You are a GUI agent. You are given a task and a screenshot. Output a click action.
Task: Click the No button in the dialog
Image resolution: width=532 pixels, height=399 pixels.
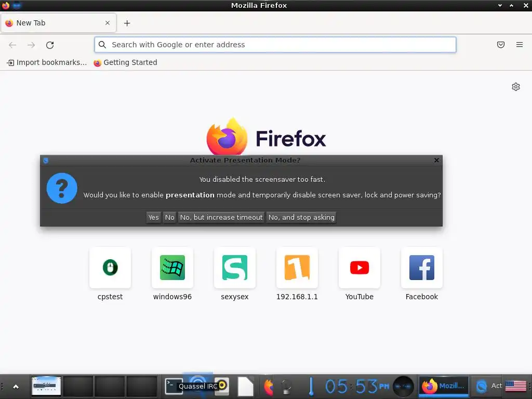(x=170, y=217)
